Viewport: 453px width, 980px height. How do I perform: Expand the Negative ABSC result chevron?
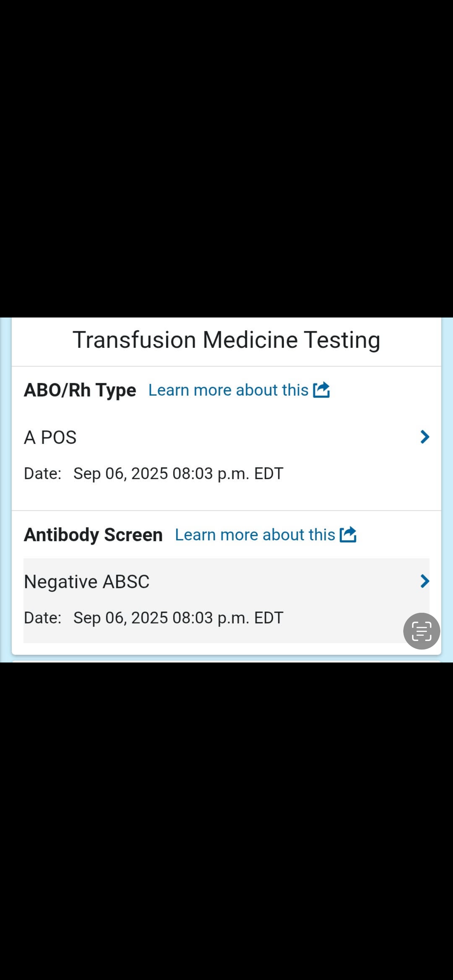pos(424,581)
